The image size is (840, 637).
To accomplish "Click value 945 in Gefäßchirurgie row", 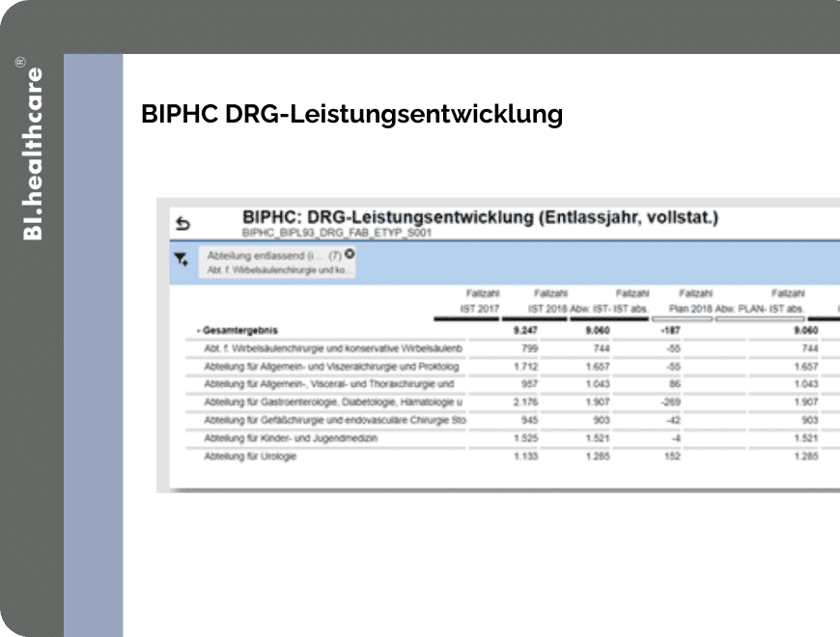I will point(529,420).
